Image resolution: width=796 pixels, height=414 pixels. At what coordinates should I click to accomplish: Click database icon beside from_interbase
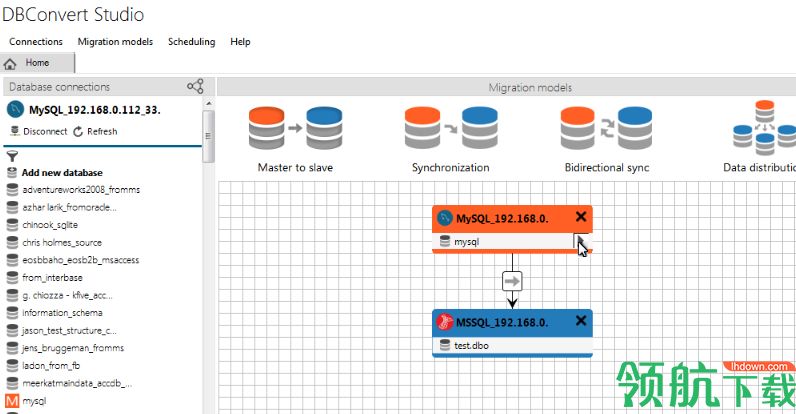coord(12,278)
